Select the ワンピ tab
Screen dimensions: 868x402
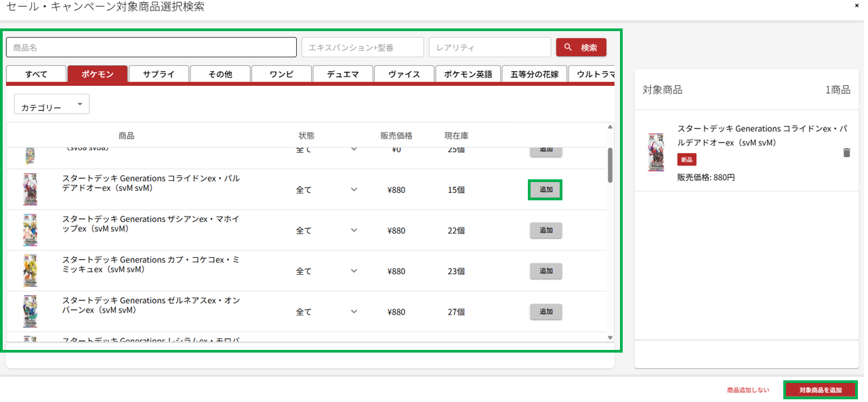pos(281,74)
